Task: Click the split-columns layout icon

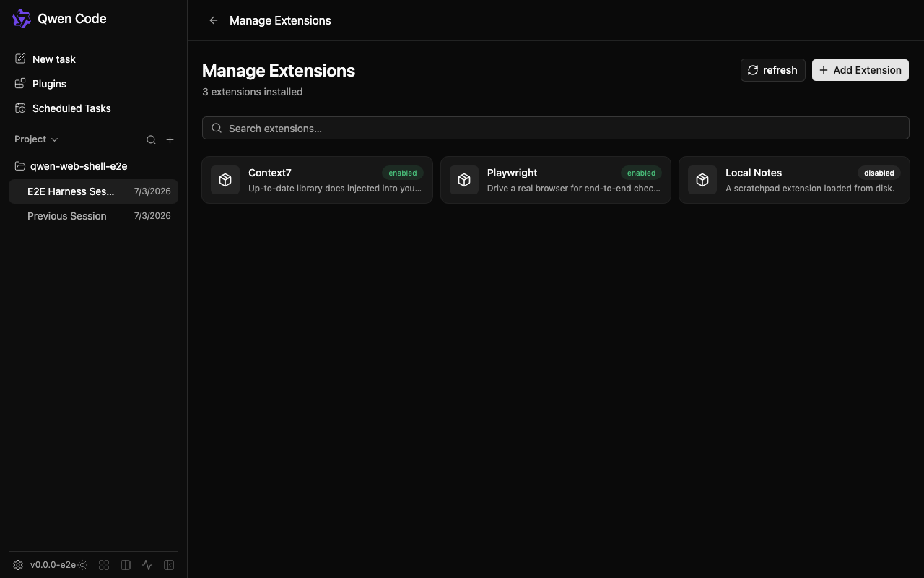Action: (x=126, y=565)
